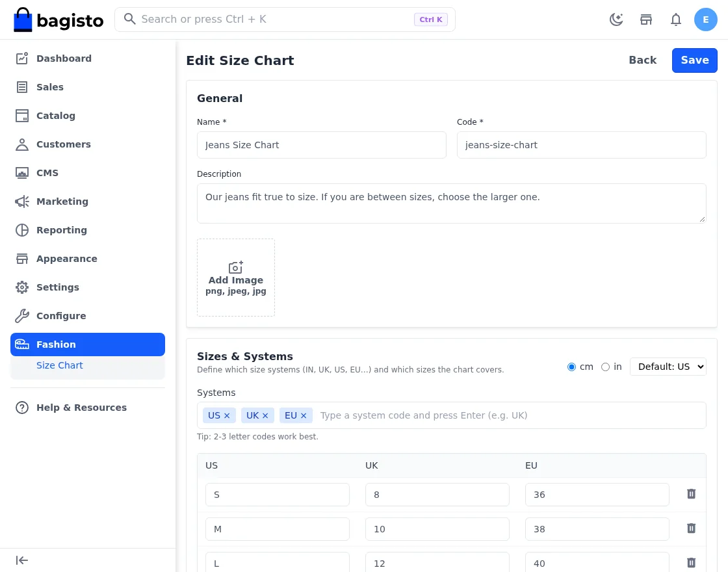The height and width of the screenshot is (572, 728).
Task: Click the Marketing megaphone icon
Action: coord(22,201)
